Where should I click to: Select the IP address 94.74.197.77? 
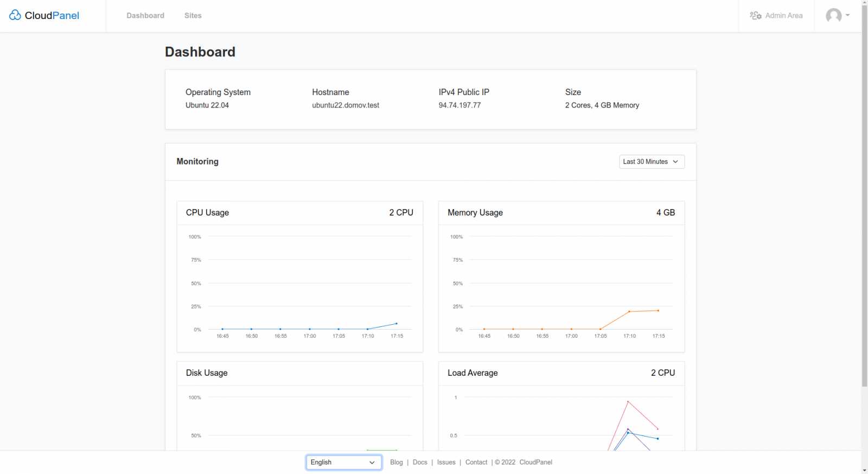pos(460,105)
